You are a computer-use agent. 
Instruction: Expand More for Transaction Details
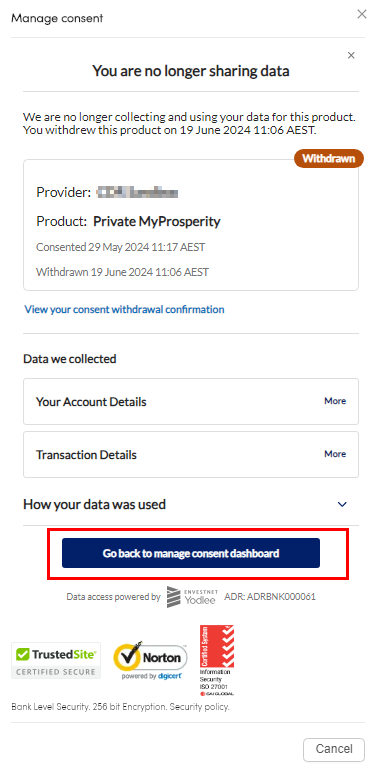[335, 453]
